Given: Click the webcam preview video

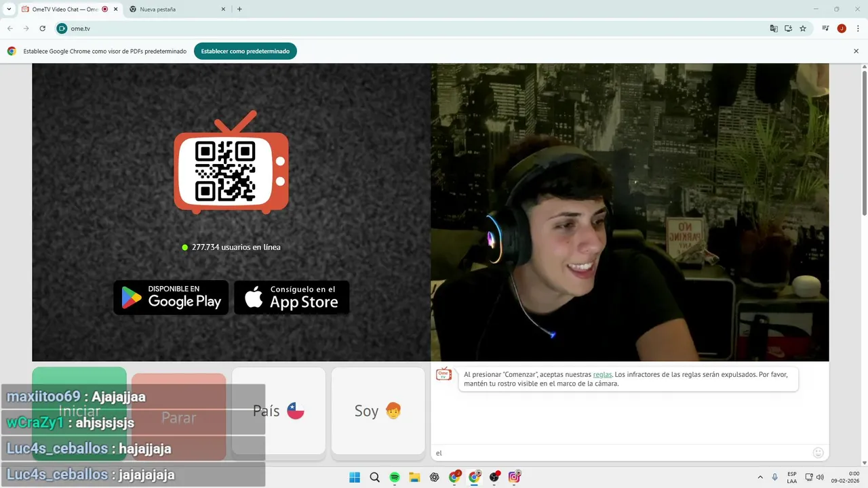Looking at the screenshot, I should (x=629, y=212).
